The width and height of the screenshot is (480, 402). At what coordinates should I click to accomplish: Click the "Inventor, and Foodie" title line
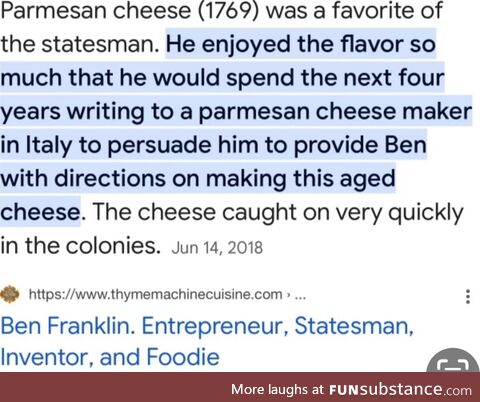pyautogui.click(x=110, y=357)
